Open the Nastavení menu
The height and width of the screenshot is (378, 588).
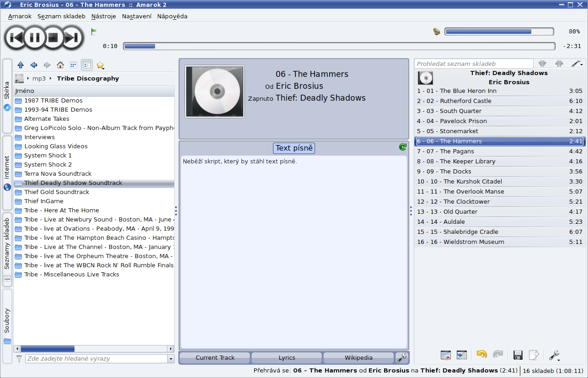tap(137, 16)
